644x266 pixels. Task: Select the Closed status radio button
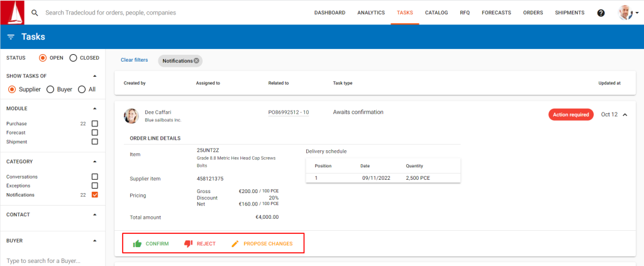[73, 58]
